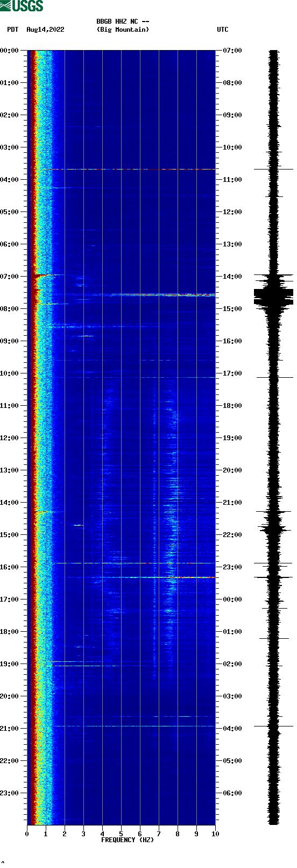Click the PDT timezone label

(x=12, y=30)
